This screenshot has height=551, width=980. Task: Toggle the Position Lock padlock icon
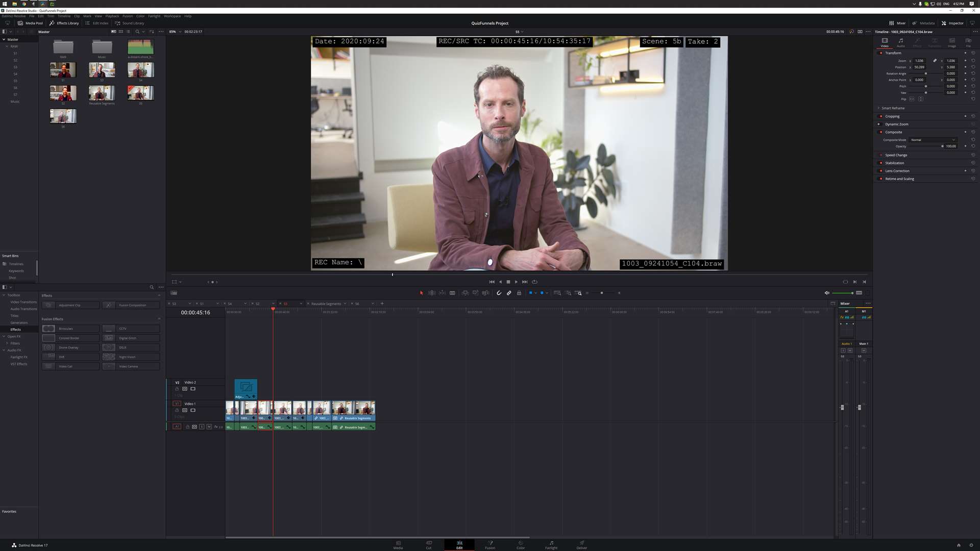point(519,293)
